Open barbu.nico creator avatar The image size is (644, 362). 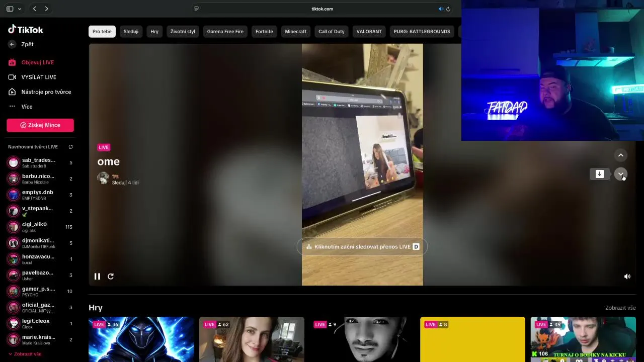point(14,178)
